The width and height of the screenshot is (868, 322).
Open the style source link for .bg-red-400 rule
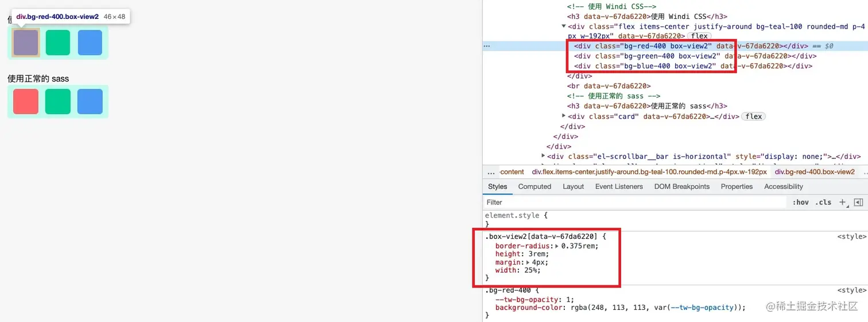[851, 290]
